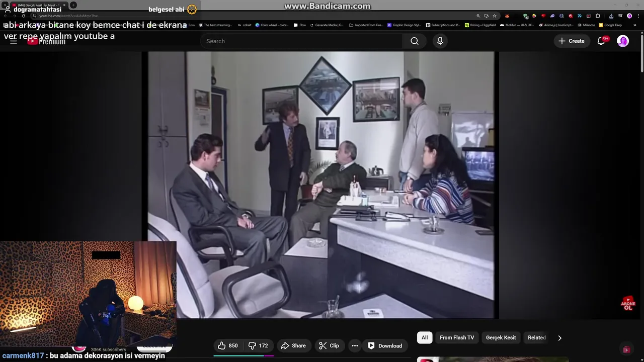Click the browser back arrow
Image resolution: width=644 pixels, height=362 pixels.
[x=6, y=16]
